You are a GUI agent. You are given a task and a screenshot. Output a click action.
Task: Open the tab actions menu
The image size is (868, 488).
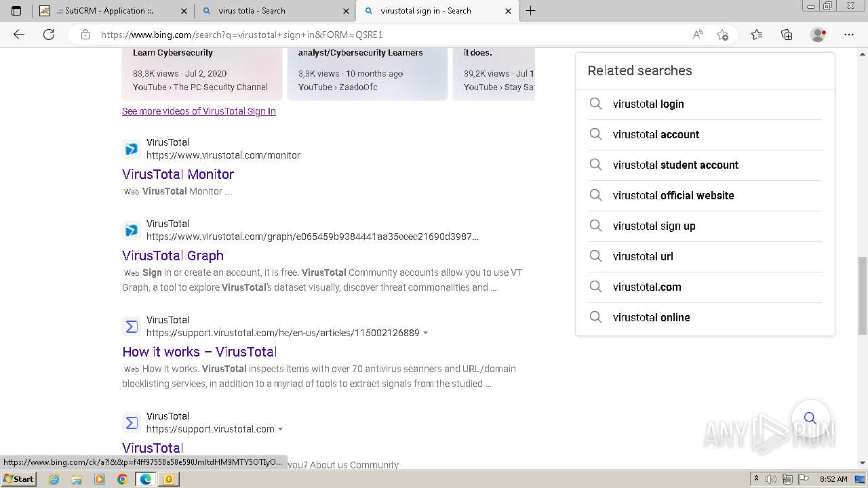16,11
